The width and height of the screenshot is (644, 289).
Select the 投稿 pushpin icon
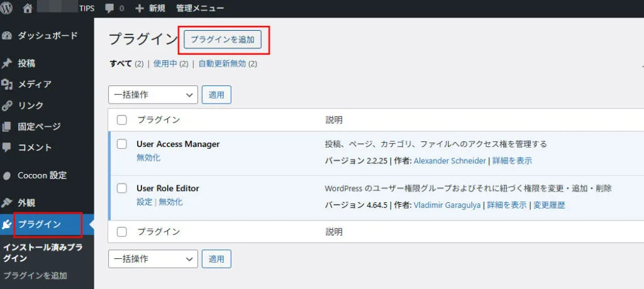pos(8,63)
